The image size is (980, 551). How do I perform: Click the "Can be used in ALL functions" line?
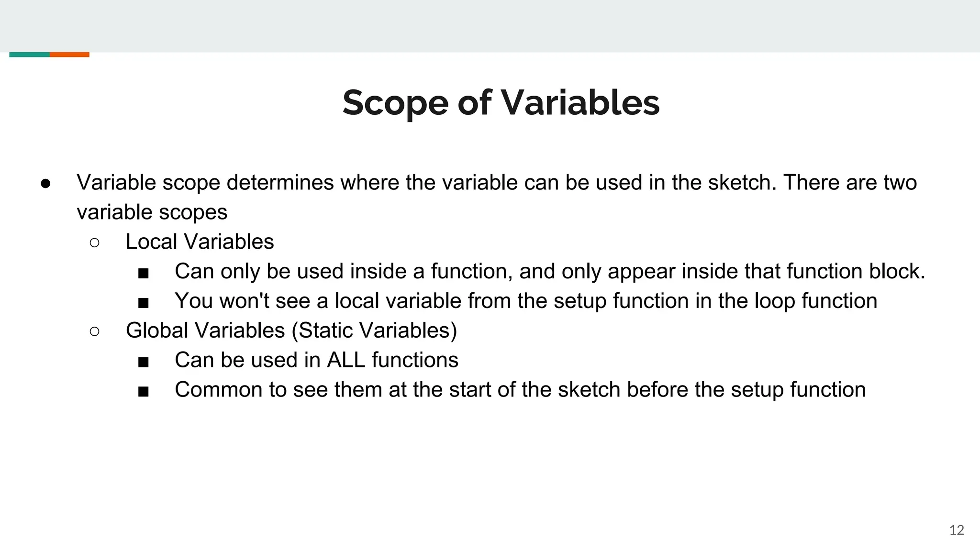pyautogui.click(x=316, y=360)
